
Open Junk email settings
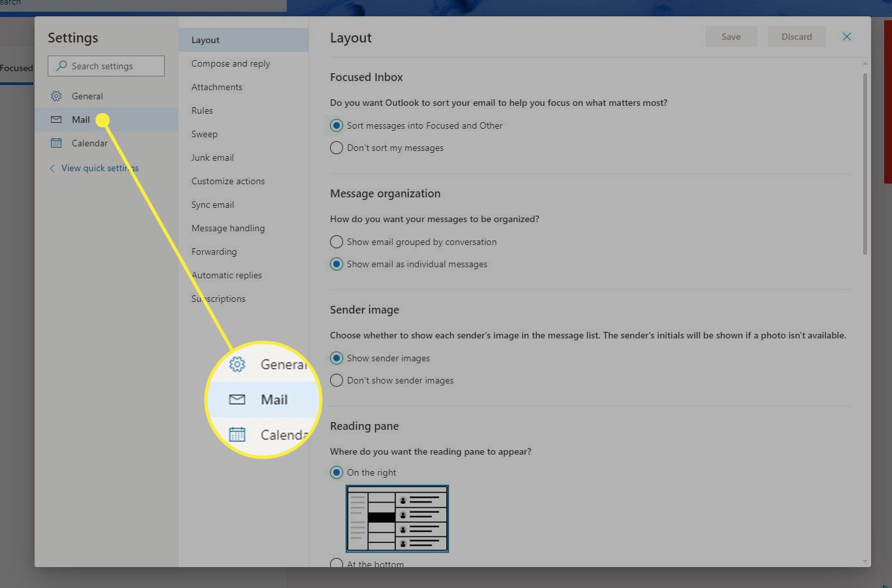click(x=243, y=157)
